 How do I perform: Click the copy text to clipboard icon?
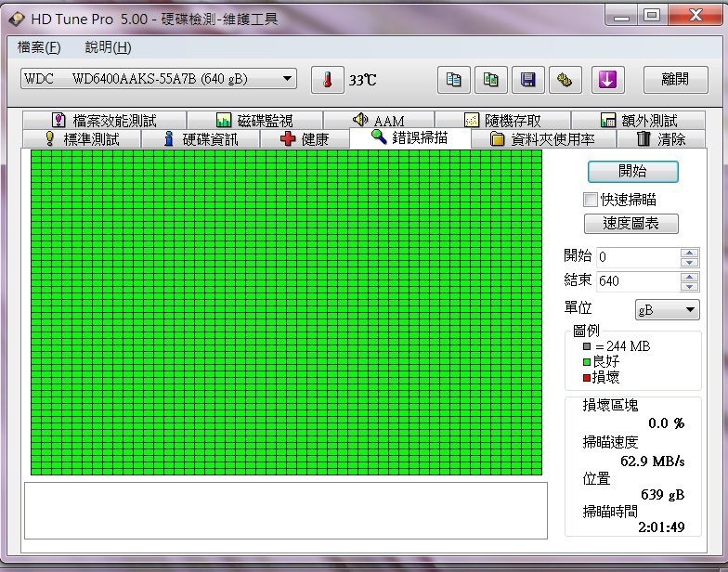pos(453,80)
